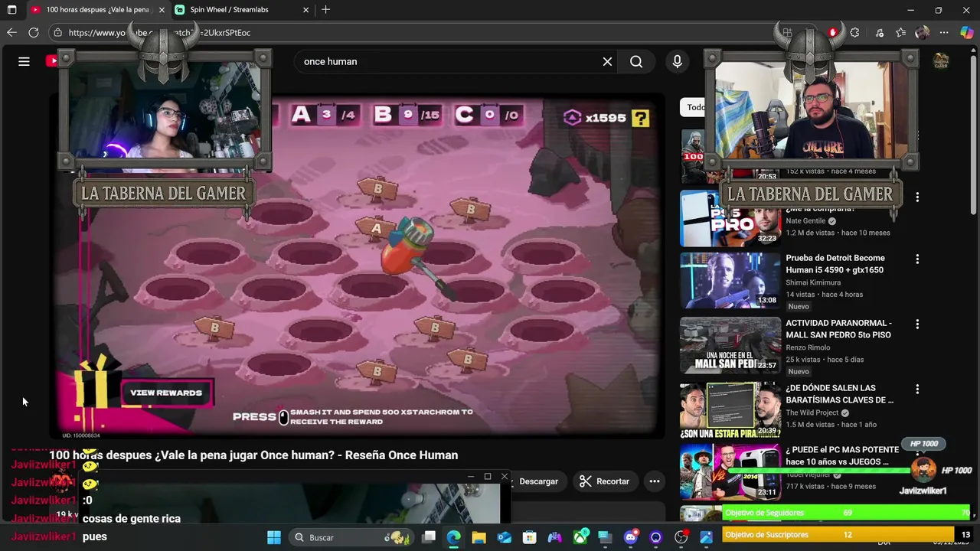The height and width of the screenshot is (551, 980).
Task: Open a new browser tab
Action: (x=326, y=10)
